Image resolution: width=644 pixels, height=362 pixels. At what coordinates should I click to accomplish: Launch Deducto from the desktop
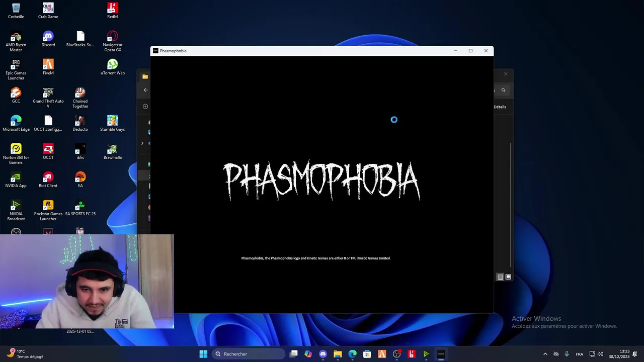tap(80, 123)
